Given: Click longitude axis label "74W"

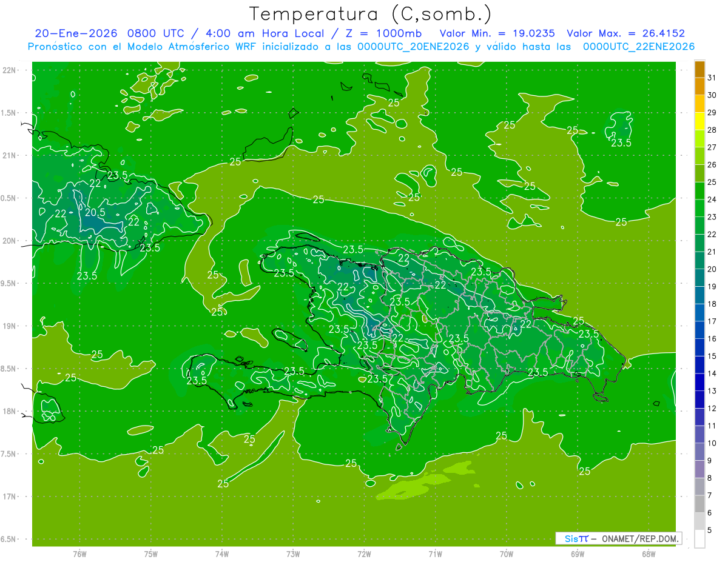Looking at the screenshot, I should 222,554.
